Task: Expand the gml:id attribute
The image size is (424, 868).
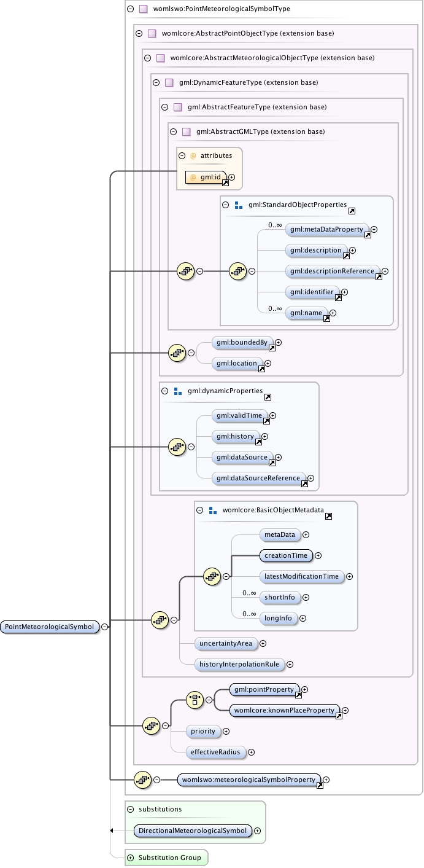Action: point(232,178)
